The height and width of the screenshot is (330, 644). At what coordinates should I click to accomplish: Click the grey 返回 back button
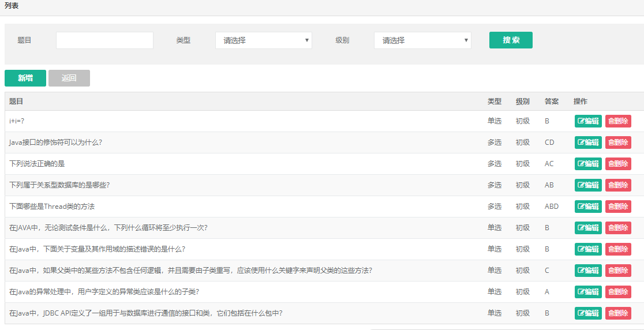click(x=69, y=78)
